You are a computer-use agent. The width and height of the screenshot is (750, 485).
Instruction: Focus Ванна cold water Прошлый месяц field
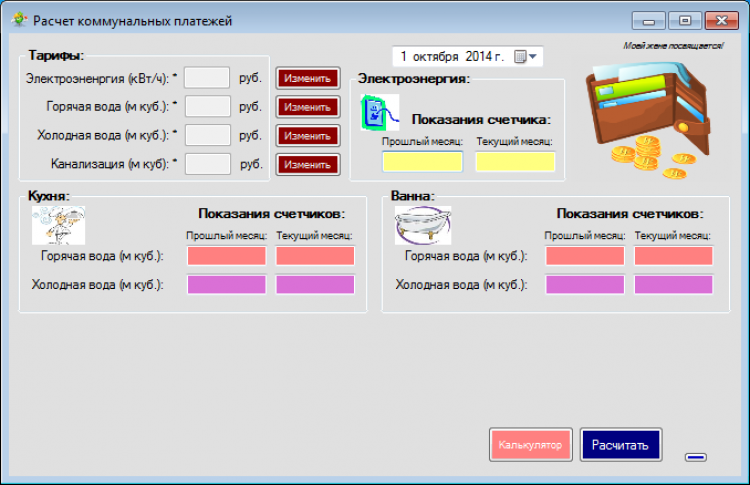pyautogui.click(x=585, y=285)
